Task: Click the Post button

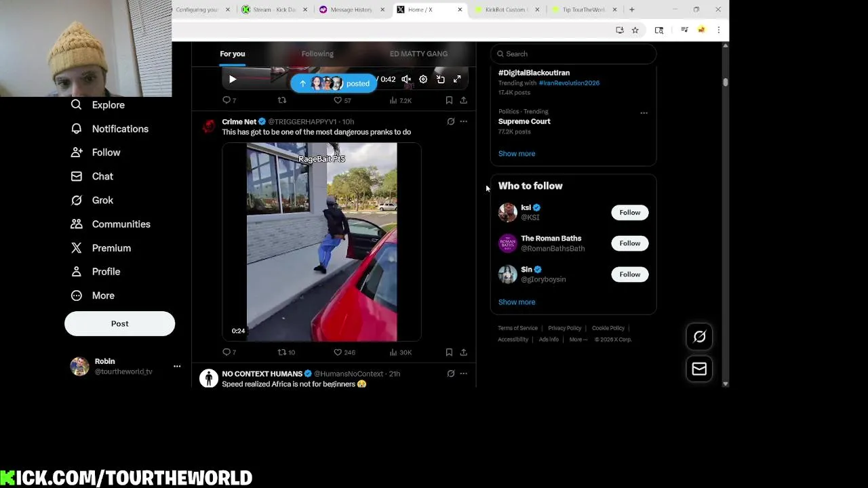Action: [x=119, y=323]
